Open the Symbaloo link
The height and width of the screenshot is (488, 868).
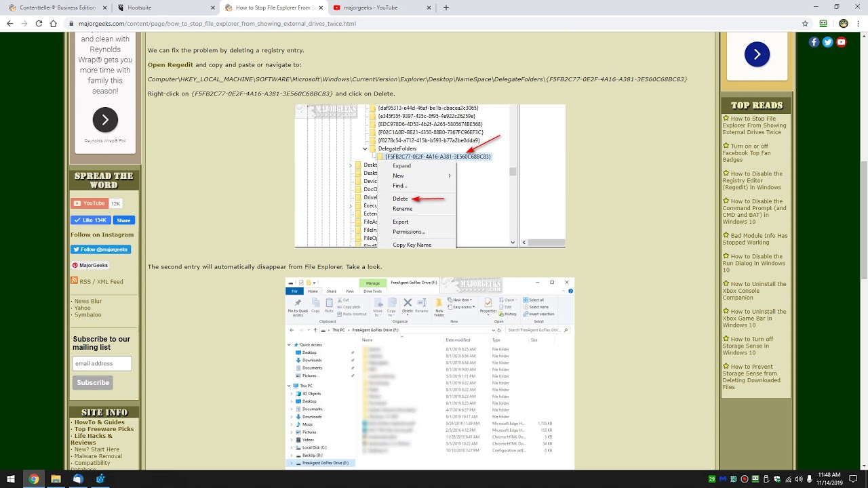coord(87,315)
